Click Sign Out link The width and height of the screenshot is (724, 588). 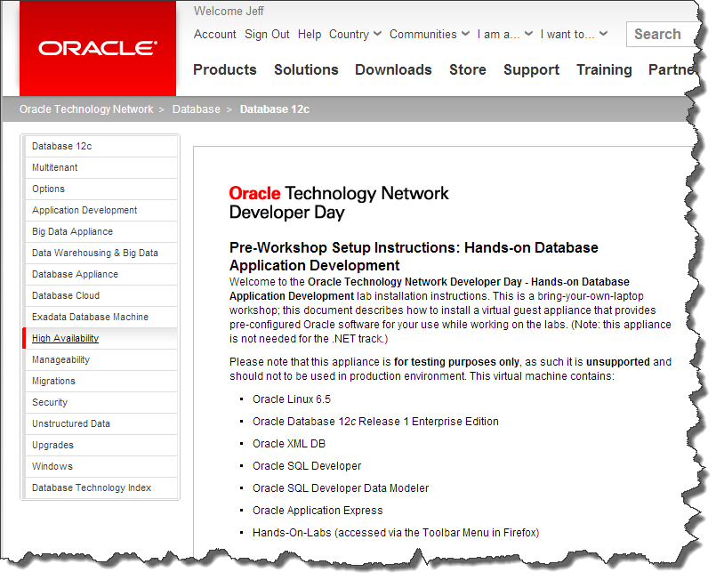[x=267, y=34]
